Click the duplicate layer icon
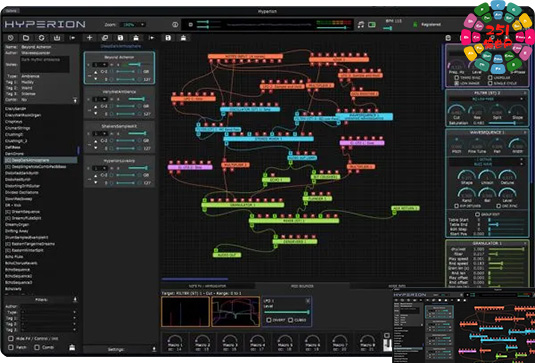The height and width of the screenshot is (363, 535). 105,38
